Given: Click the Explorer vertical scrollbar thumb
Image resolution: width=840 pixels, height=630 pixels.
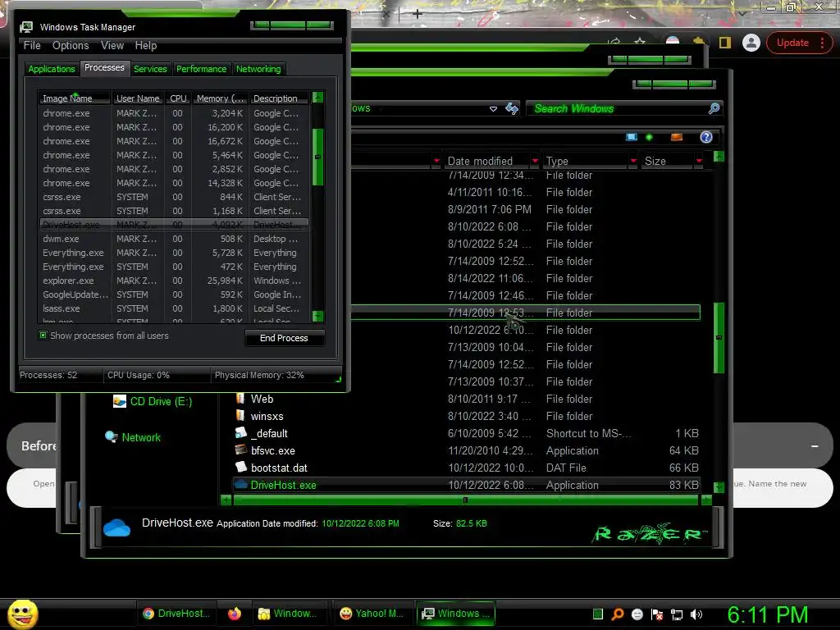Looking at the screenshot, I should coord(719,337).
